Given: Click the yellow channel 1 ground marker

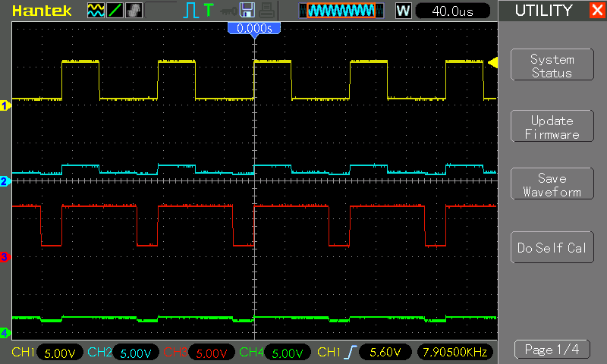Looking at the screenshot, I should click(x=5, y=105).
